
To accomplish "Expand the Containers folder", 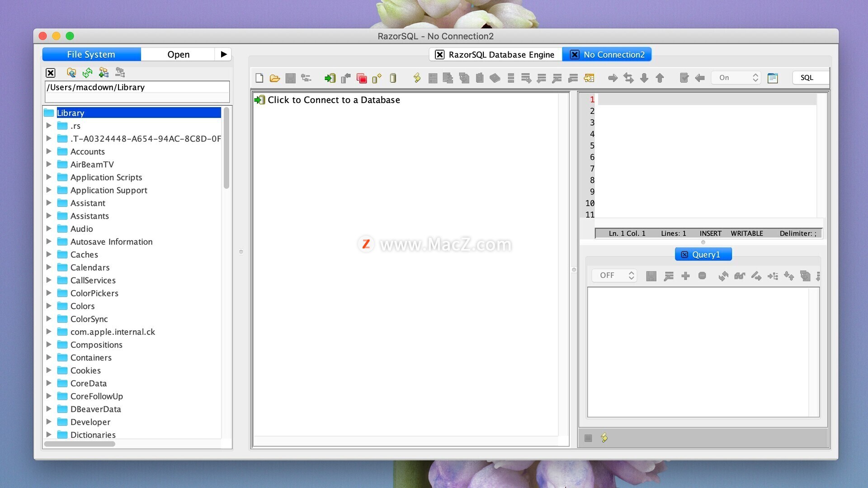I will [x=49, y=357].
